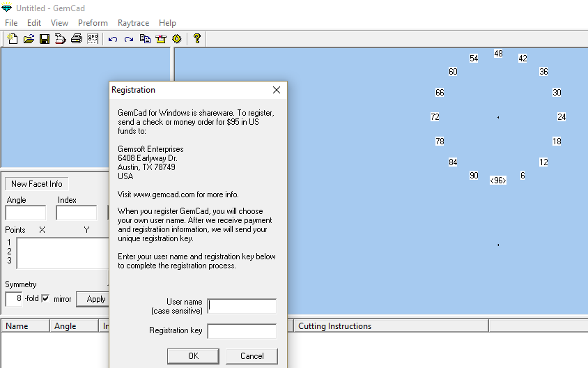Click the User name input field
The width and height of the screenshot is (588, 368).
(242, 306)
